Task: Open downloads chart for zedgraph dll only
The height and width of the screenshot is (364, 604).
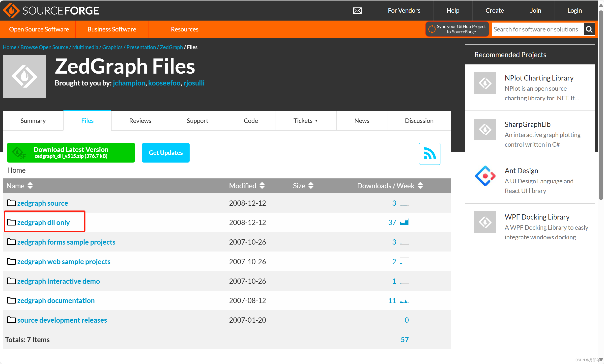Action: (404, 222)
